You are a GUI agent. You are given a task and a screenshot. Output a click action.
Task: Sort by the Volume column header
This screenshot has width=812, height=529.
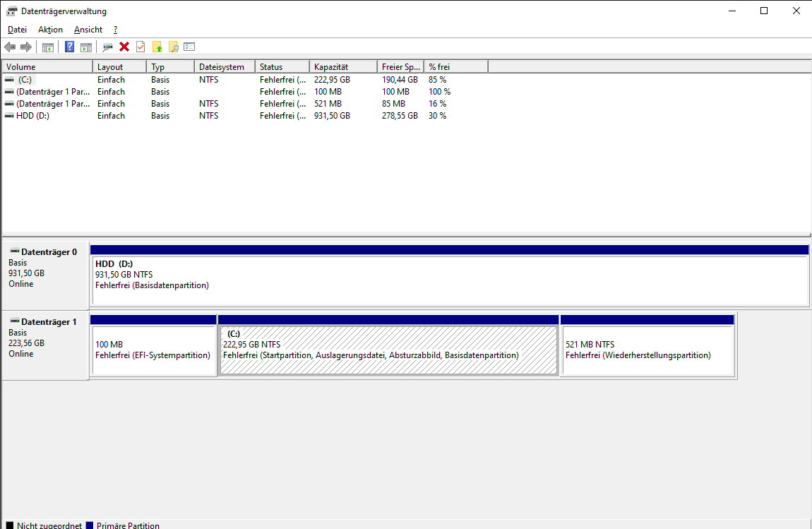pyautogui.click(x=47, y=67)
